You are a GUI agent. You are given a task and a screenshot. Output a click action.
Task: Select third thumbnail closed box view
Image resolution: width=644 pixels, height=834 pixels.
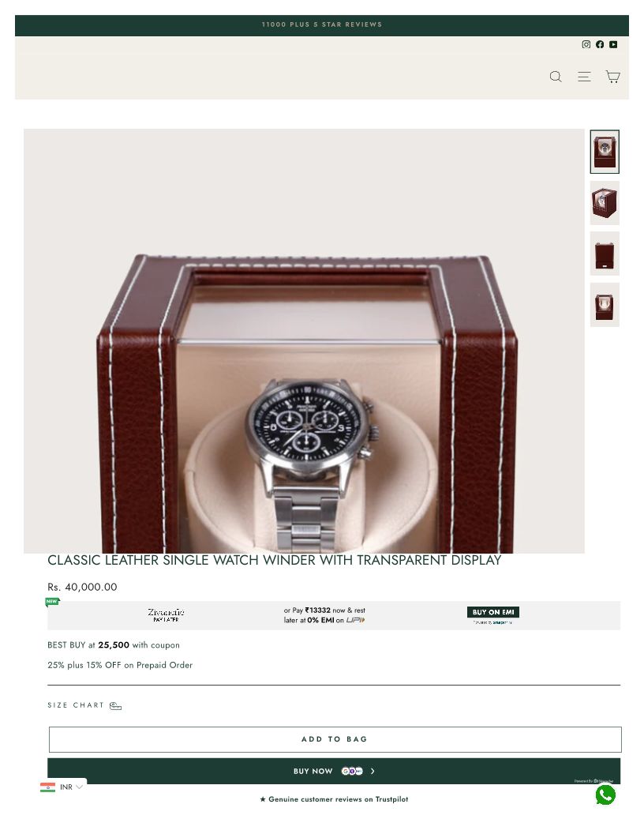(x=605, y=254)
